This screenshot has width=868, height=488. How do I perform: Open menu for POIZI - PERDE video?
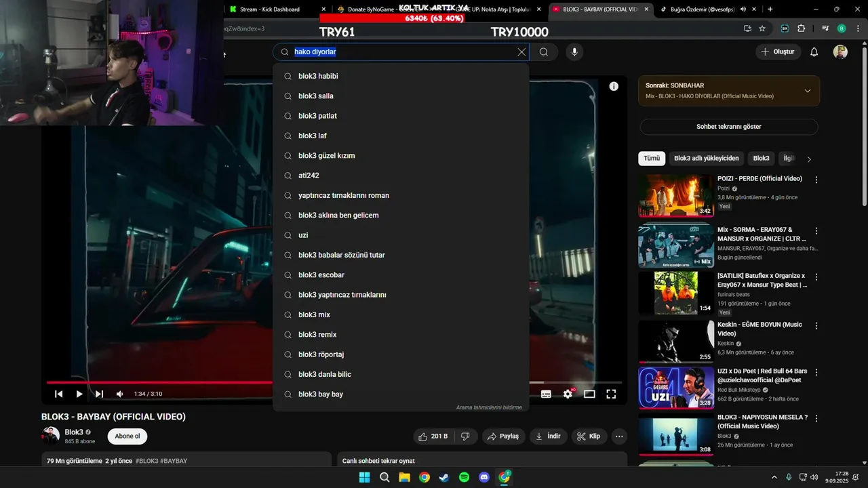coord(816,180)
